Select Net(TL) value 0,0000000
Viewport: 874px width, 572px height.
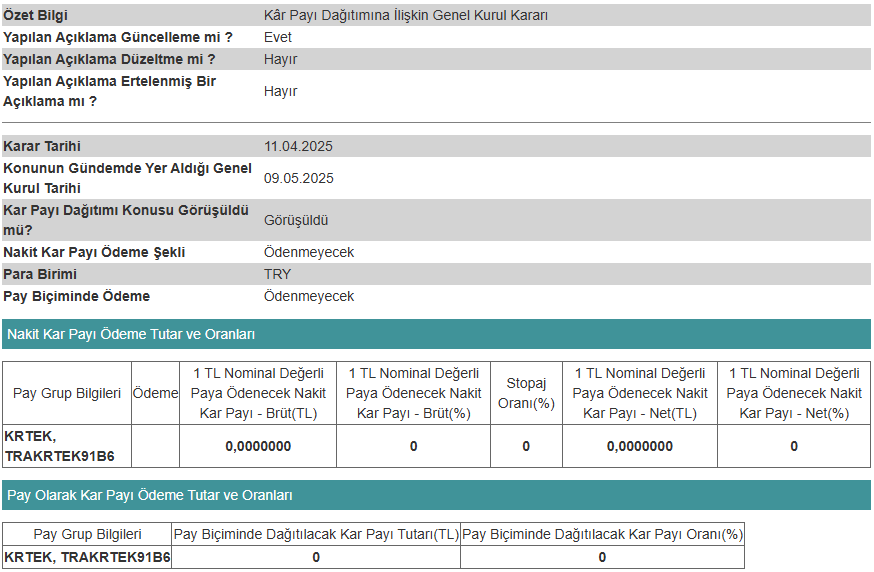(640, 446)
